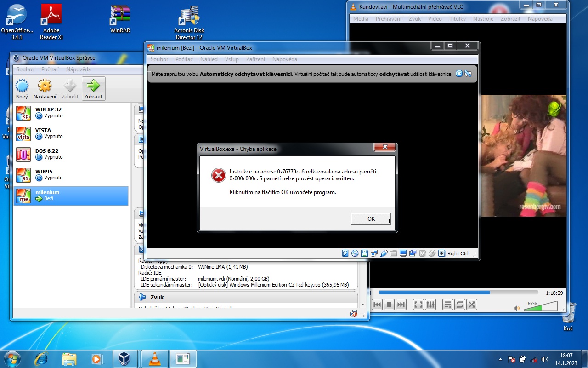Launch Internet Explorer from the taskbar
This screenshot has height=368, width=588.
tap(41, 358)
